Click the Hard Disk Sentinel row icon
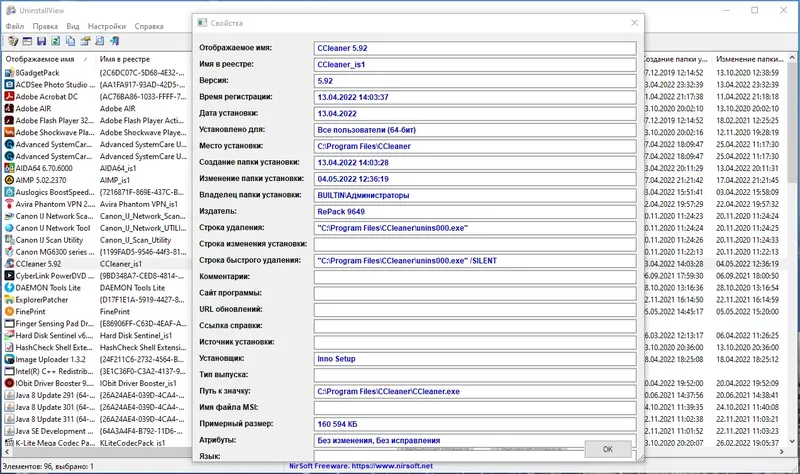Image resolution: width=800 pixels, height=474 pixels. pyautogui.click(x=9, y=336)
